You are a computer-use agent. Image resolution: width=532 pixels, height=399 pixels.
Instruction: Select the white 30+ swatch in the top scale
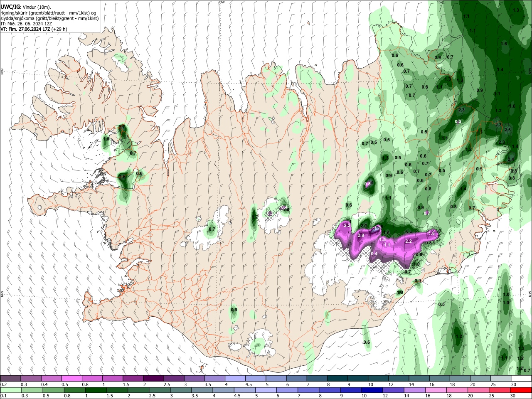coord(520,379)
